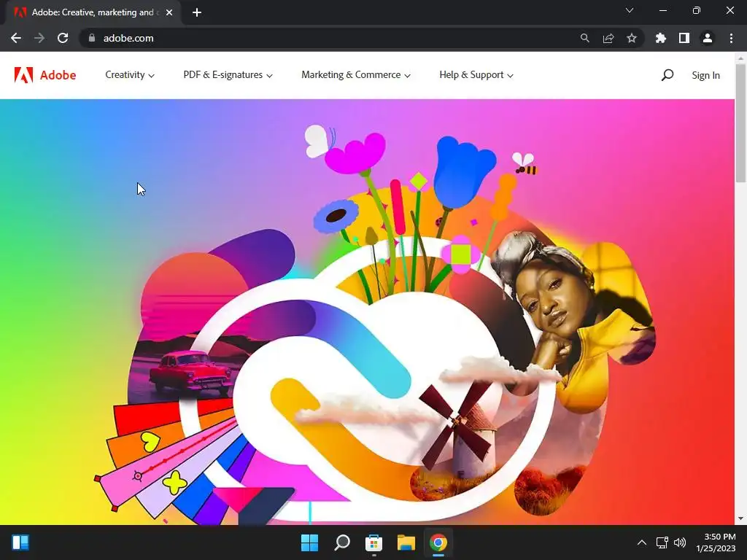Open Windows taskbar Search
This screenshot has width=747, height=560.
click(341, 542)
